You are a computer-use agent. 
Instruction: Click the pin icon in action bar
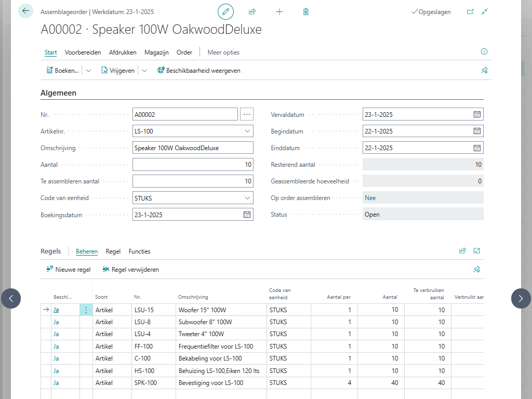click(x=484, y=71)
